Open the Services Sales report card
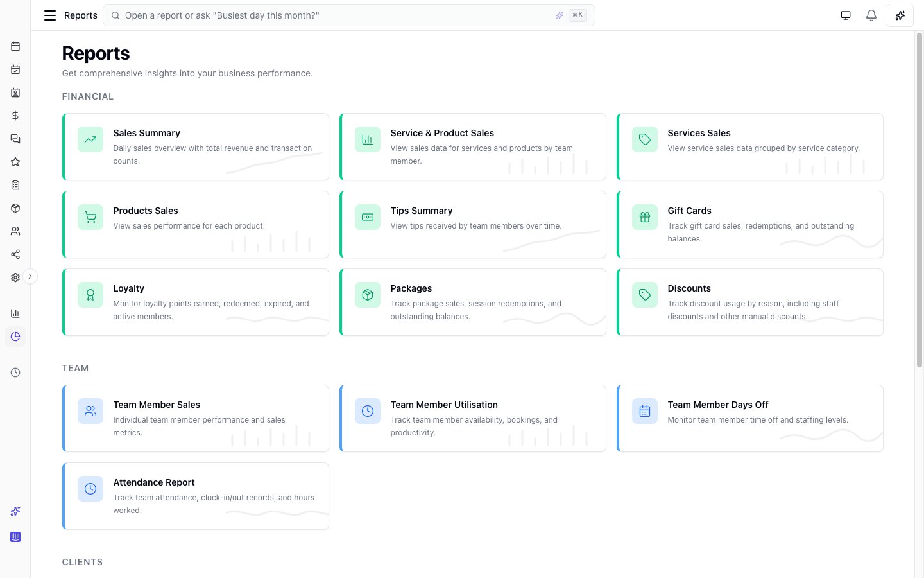Image resolution: width=924 pixels, height=578 pixels. [x=750, y=147]
